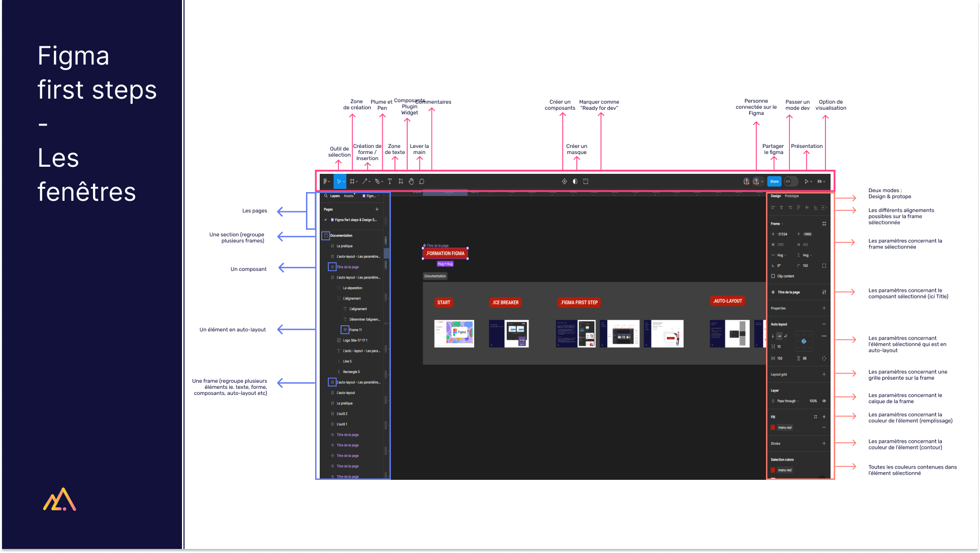This screenshot has width=980, height=553.
Task: Switch to the Layers tab
Action: click(x=335, y=196)
